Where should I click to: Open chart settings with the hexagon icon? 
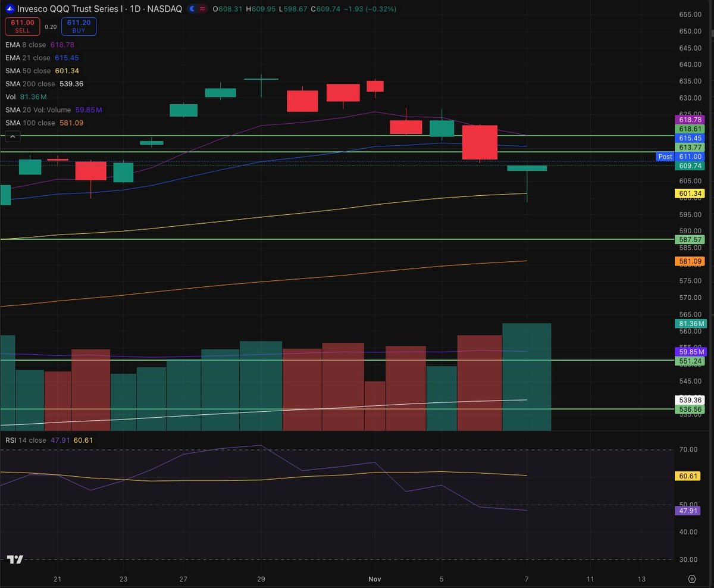(x=691, y=578)
